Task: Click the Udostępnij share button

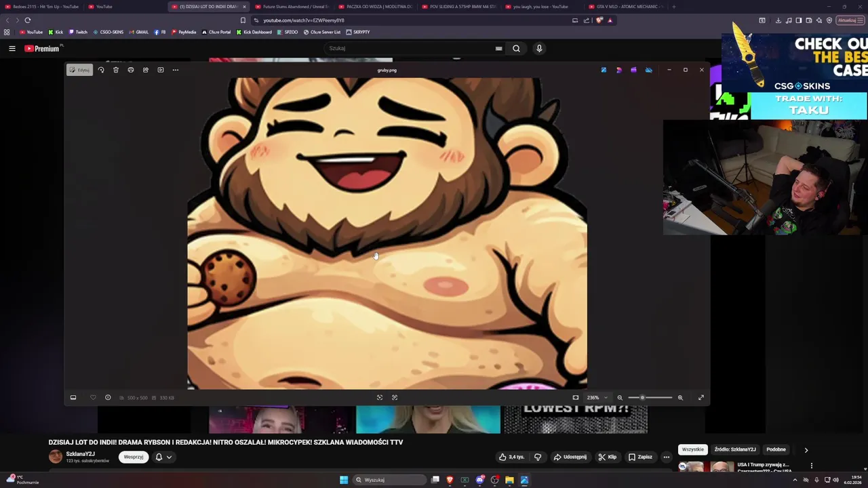Action: click(570, 457)
